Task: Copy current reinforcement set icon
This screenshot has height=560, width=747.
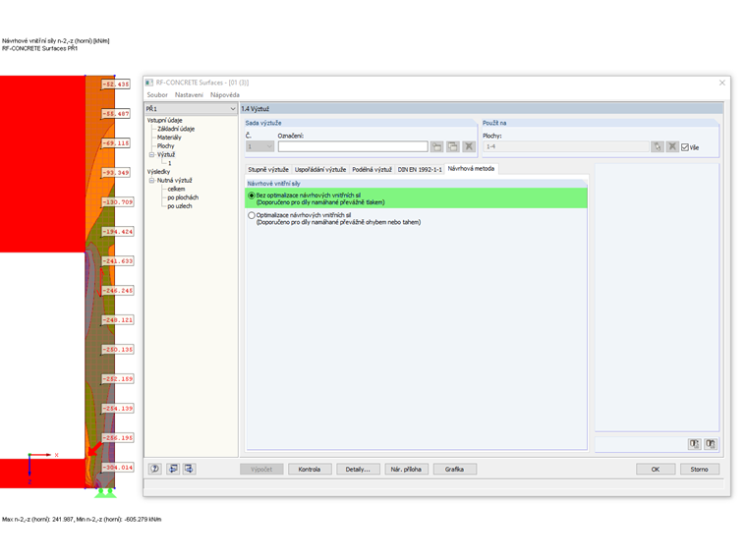Action: [x=452, y=146]
